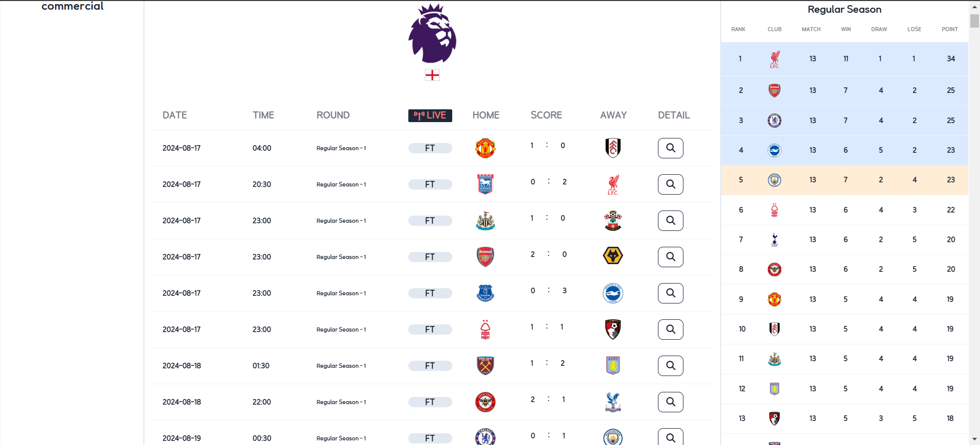Click Regular Season - 1 for Forest match
Viewport: 980px width, 445px height.
[x=341, y=330]
